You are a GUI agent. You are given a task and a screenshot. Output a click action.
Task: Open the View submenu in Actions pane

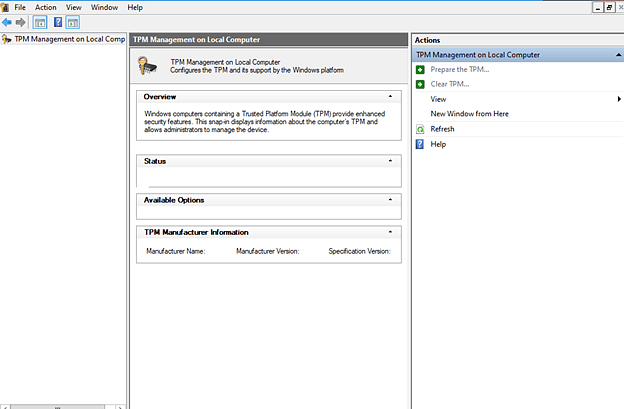[438, 99]
